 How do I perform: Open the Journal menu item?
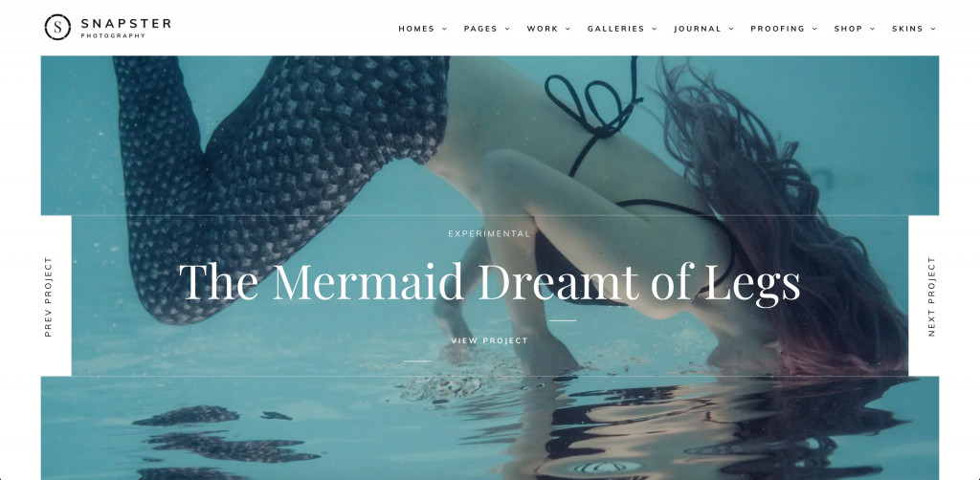pos(698,29)
